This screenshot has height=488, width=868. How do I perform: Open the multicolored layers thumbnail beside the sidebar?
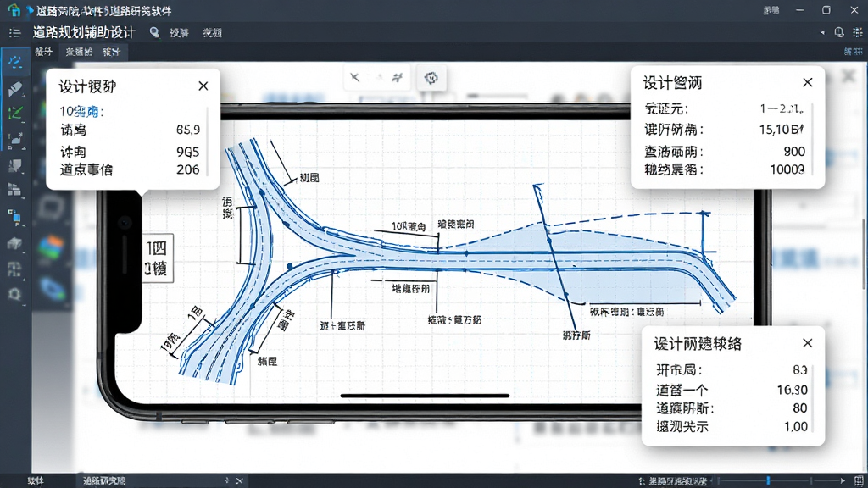(x=51, y=247)
